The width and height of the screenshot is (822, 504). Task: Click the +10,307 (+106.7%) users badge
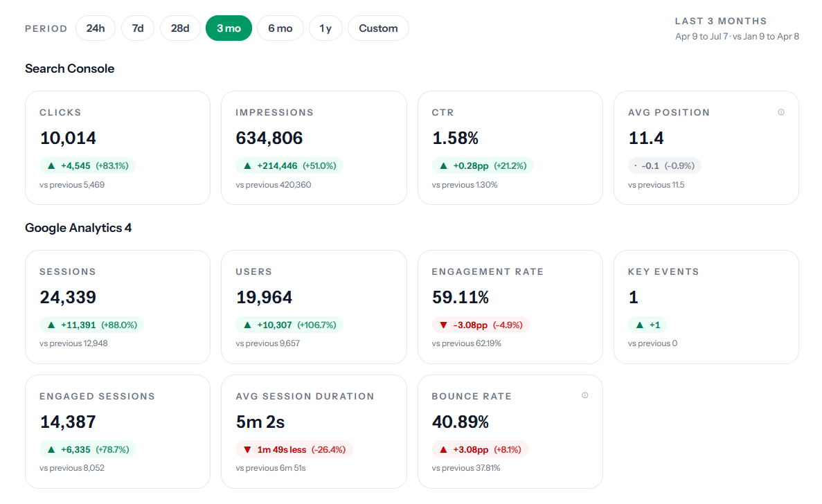click(x=289, y=325)
